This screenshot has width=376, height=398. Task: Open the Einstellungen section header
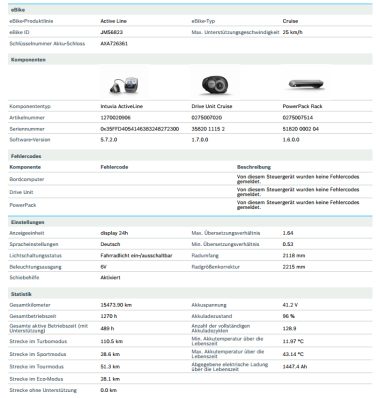[190, 222]
